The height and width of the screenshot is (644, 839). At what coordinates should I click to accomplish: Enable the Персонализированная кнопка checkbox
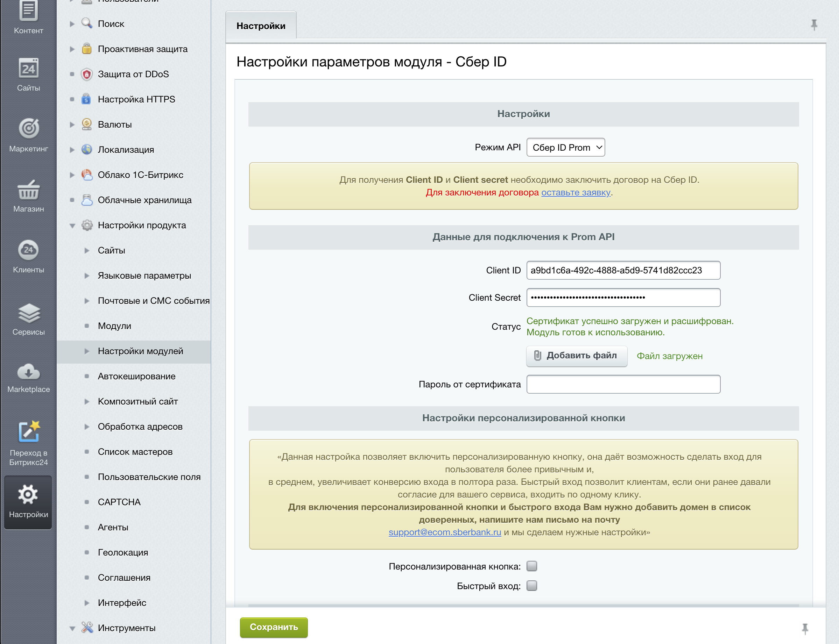[531, 566]
